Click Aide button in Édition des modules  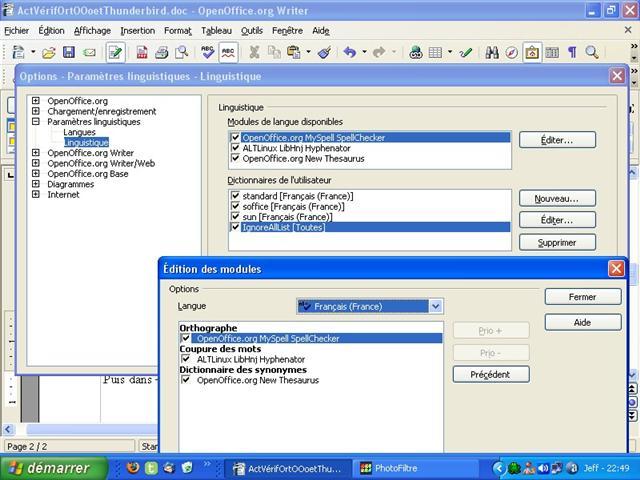(583, 322)
